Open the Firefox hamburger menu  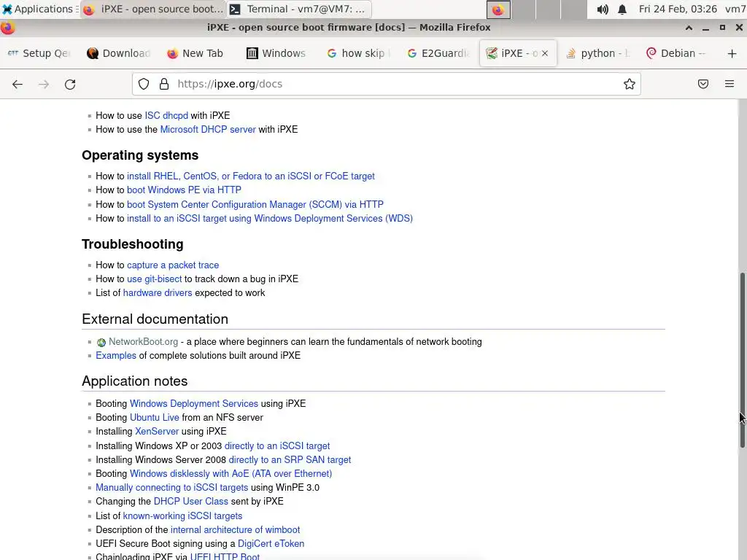pyautogui.click(x=729, y=84)
